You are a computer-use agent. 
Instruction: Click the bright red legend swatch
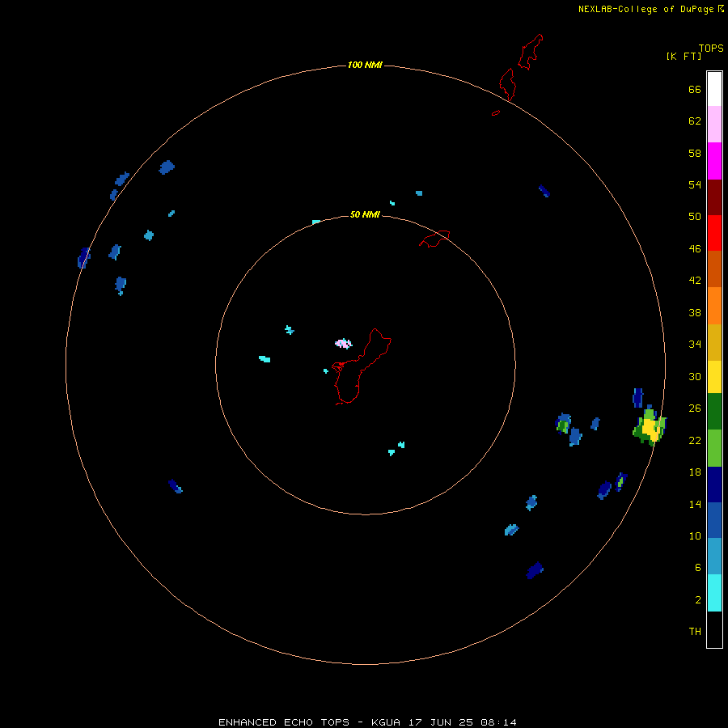coord(714,233)
